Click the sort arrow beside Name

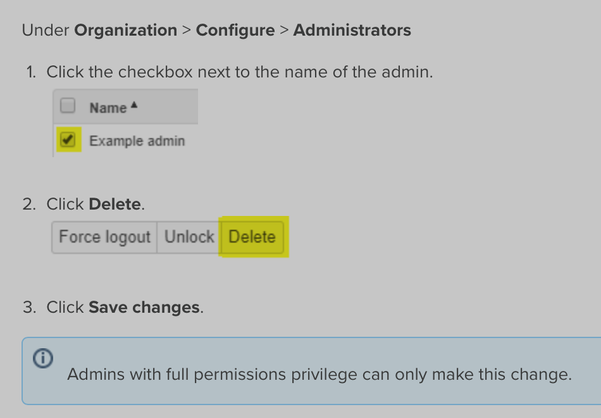point(133,106)
